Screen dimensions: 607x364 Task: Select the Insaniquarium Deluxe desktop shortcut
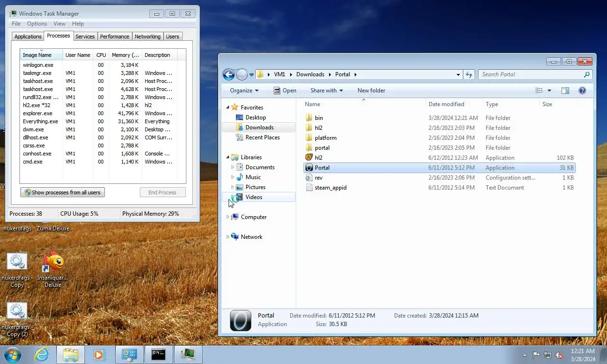point(53,270)
